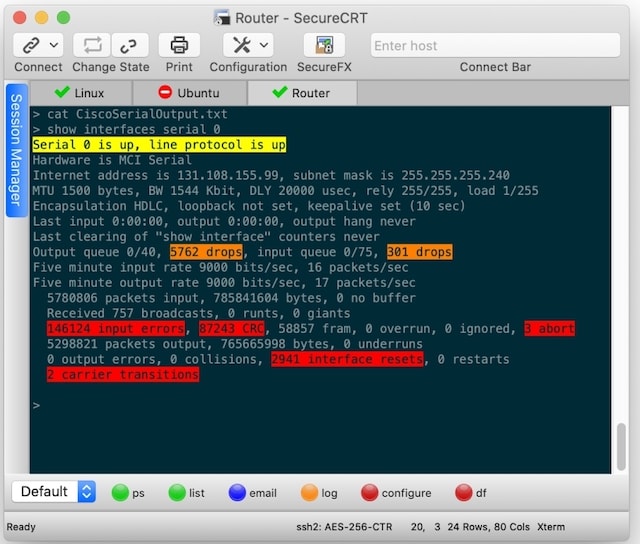This screenshot has width=640, height=544.
Task: Click the 'Five minute output rate' line
Action: [x=224, y=283]
